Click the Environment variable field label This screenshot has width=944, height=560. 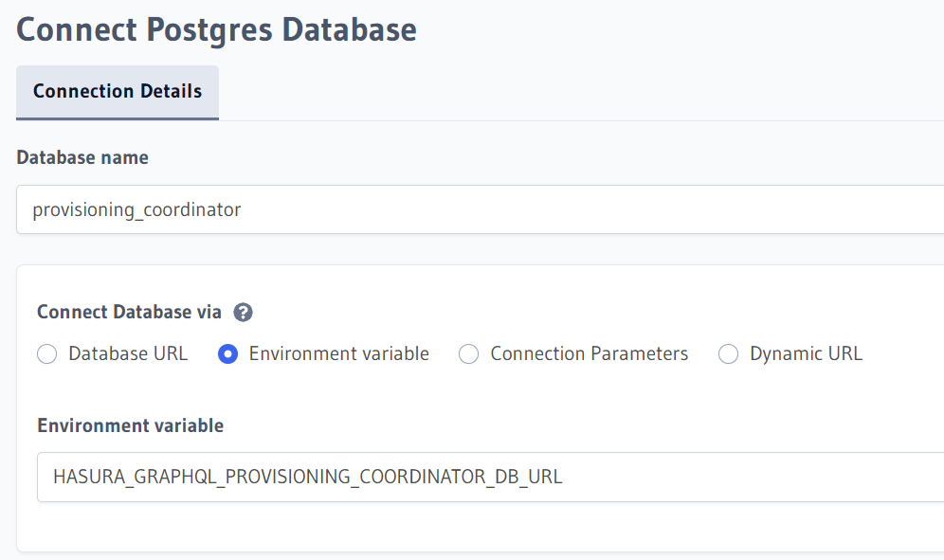click(130, 425)
